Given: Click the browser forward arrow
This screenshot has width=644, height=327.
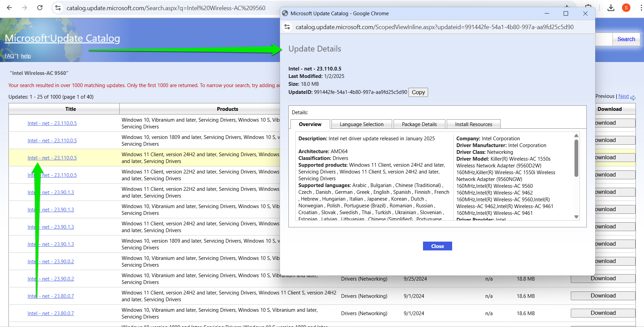Looking at the screenshot, I should (x=24, y=8).
